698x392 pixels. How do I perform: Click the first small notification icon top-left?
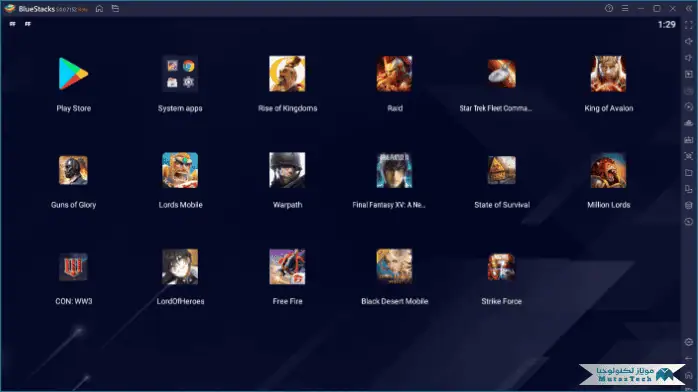click(x=12, y=24)
